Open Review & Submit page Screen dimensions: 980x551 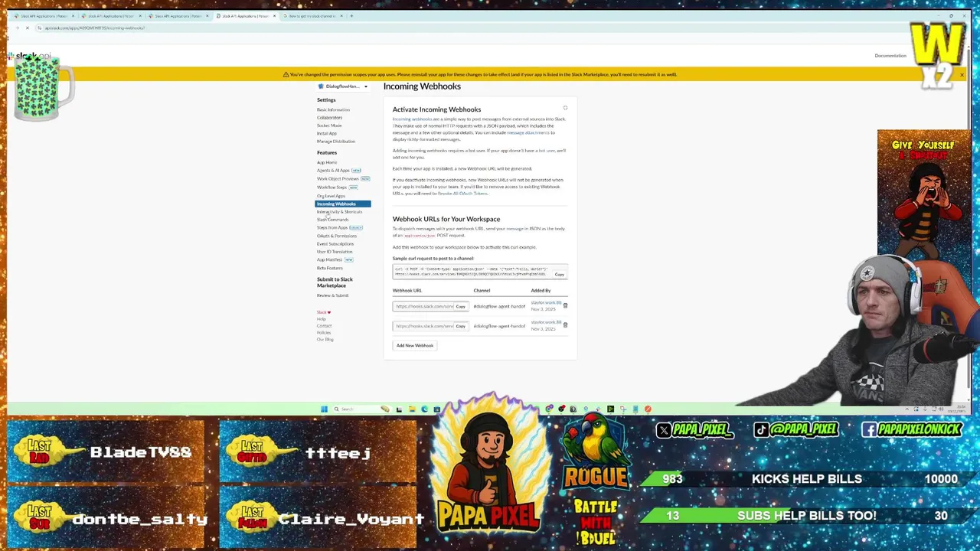pos(332,295)
